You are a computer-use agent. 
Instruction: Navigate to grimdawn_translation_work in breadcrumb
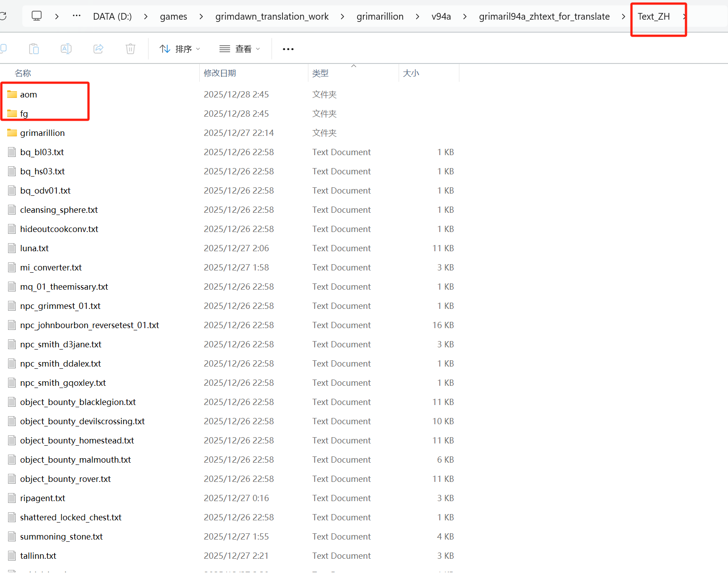[272, 17]
